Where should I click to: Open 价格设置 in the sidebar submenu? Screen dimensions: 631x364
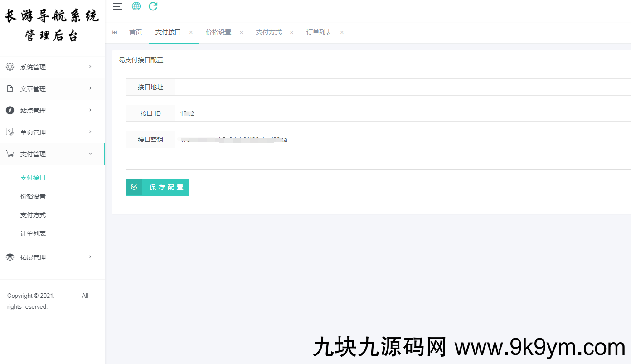tap(33, 196)
